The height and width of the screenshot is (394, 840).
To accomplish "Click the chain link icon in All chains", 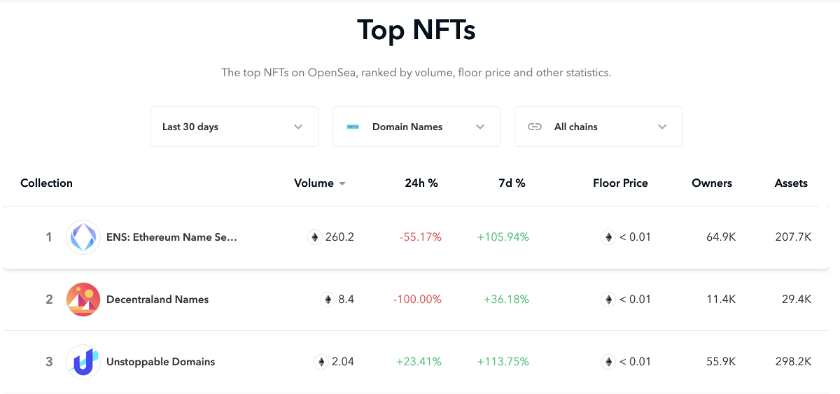I will [534, 127].
